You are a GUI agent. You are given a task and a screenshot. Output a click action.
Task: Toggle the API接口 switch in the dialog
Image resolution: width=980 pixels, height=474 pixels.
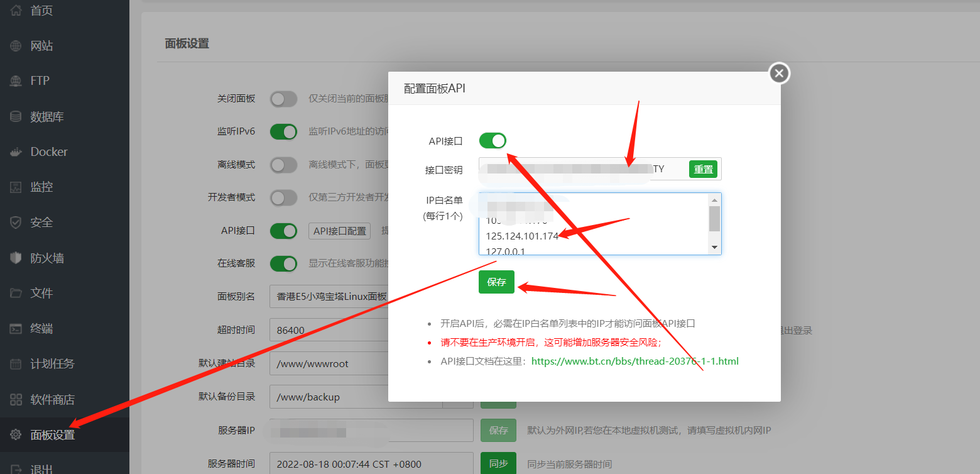click(x=493, y=140)
